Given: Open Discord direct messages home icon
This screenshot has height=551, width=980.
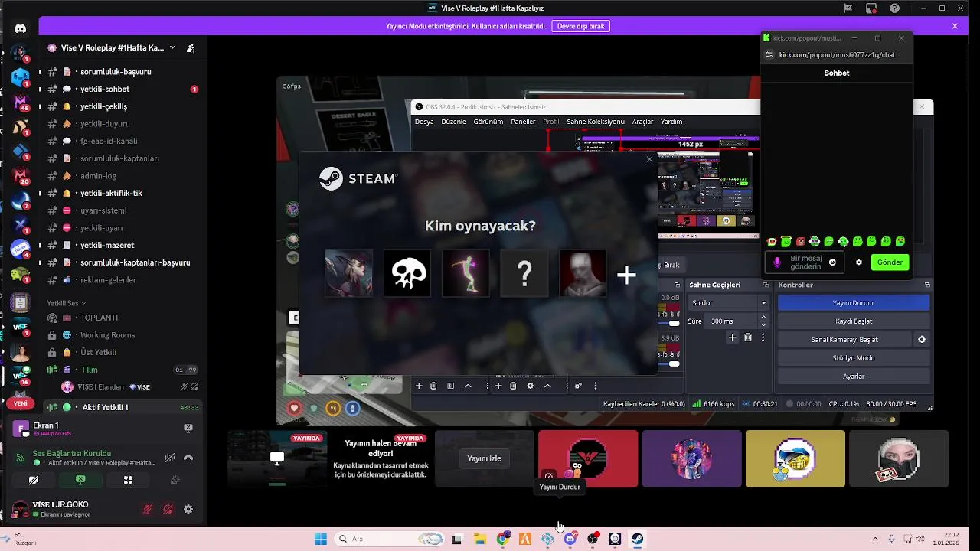Looking at the screenshot, I should (21, 29).
